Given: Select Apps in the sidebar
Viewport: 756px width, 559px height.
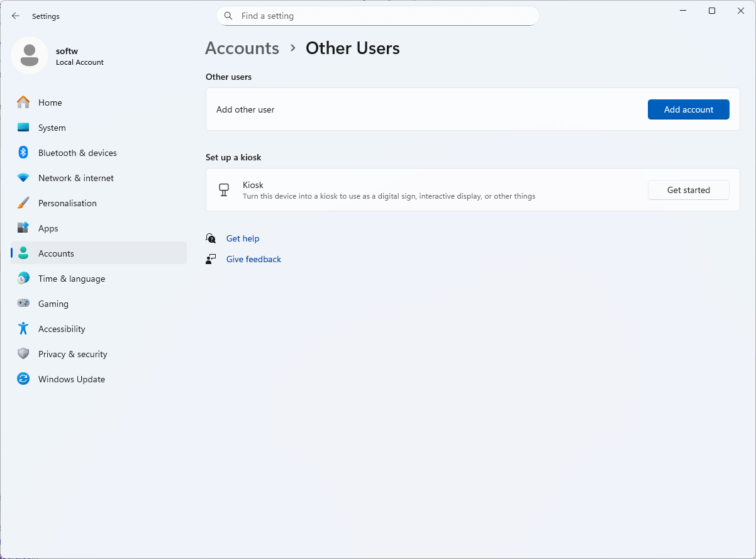Looking at the screenshot, I should coord(99,228).
